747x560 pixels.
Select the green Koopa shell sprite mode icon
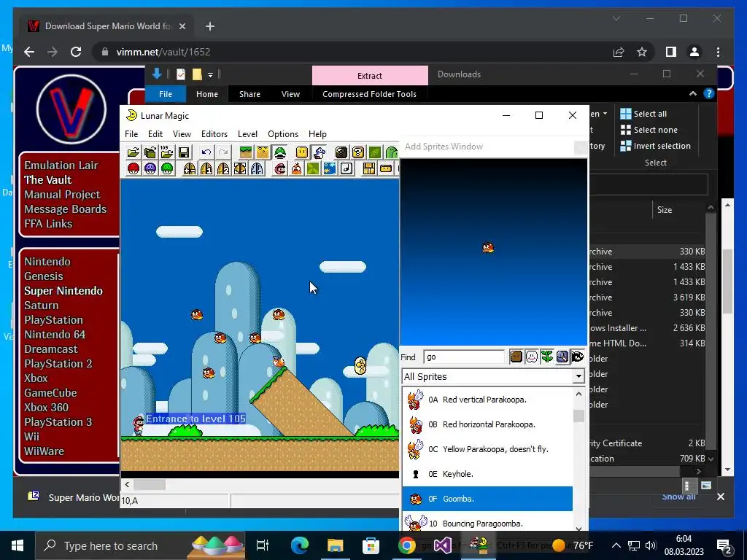279,152
